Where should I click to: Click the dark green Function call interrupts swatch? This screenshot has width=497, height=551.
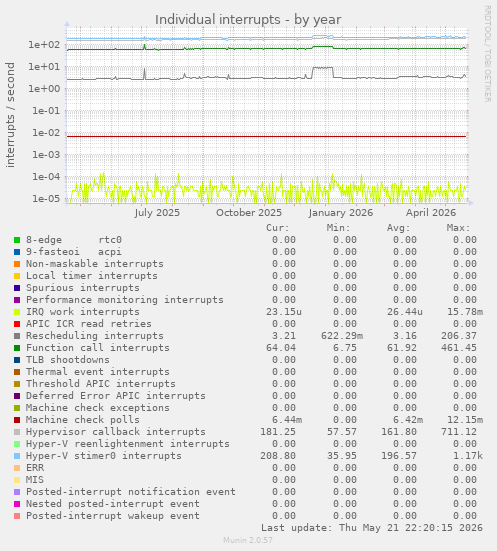click(x=17, y=348)
